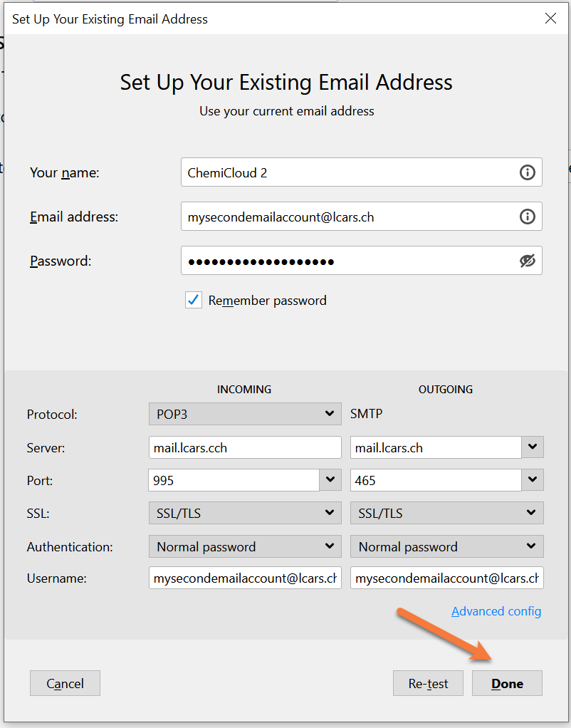Toggle password visibility eye icon
571x728 pixels.
coord(527,261)
